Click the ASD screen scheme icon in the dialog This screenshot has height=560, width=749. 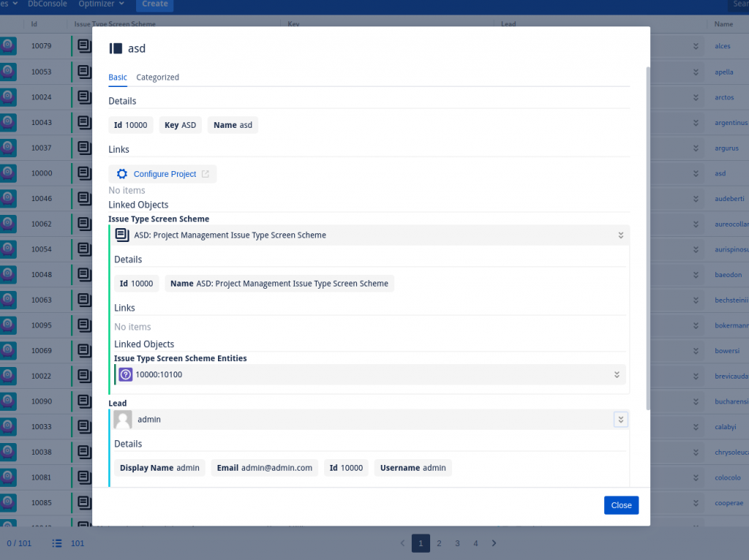tap(122, 235)
